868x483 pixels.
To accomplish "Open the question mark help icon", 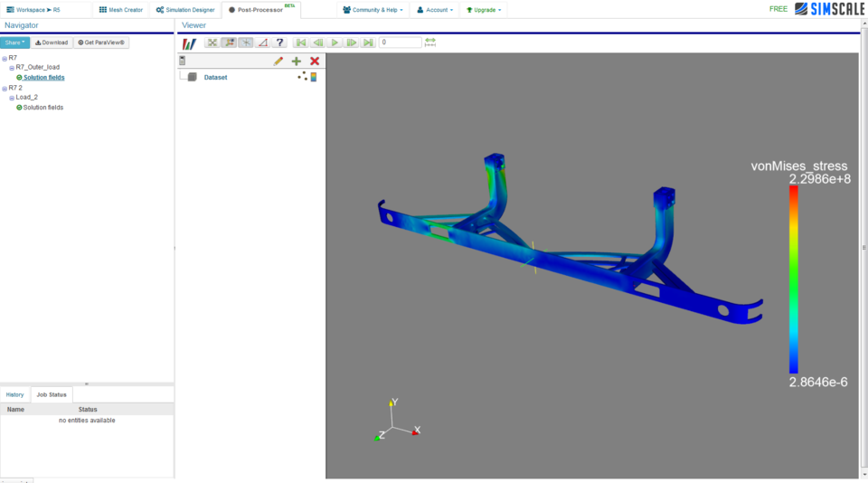I will coord(279,43).
